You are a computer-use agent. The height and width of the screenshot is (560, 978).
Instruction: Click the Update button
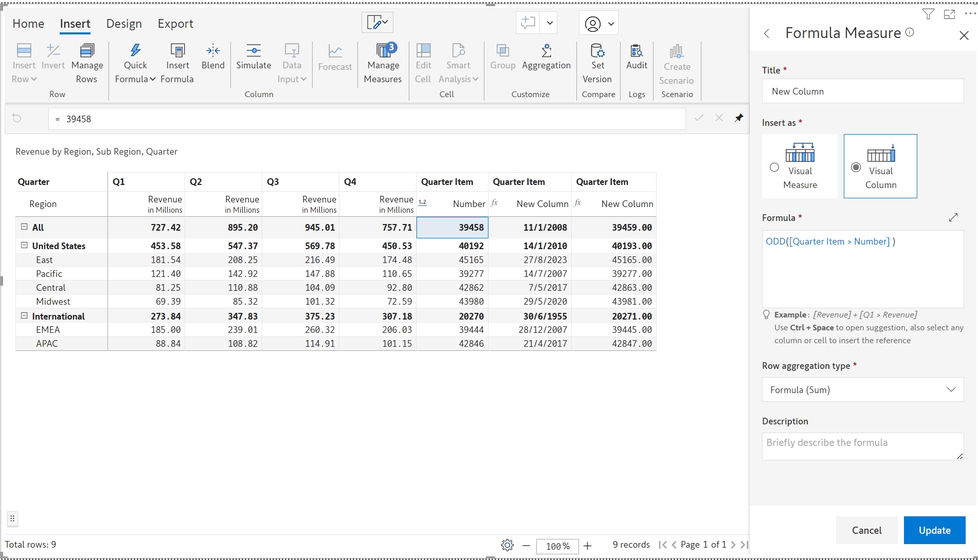coord(934,530)
